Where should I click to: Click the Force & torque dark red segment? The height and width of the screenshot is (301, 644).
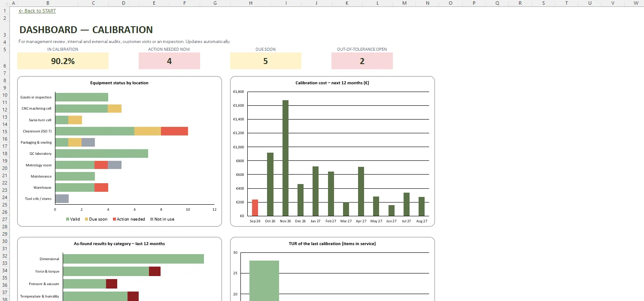tap(155, 271)
